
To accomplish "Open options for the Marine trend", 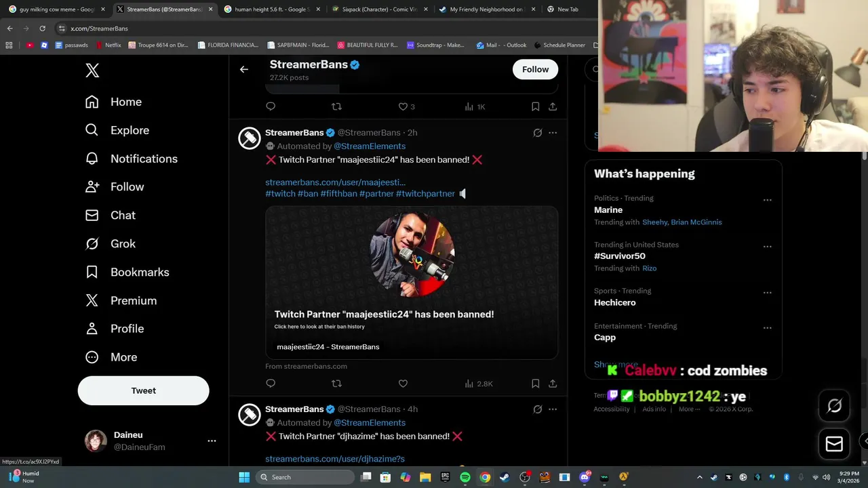I will pyautogui.click(x=767, y=200).
